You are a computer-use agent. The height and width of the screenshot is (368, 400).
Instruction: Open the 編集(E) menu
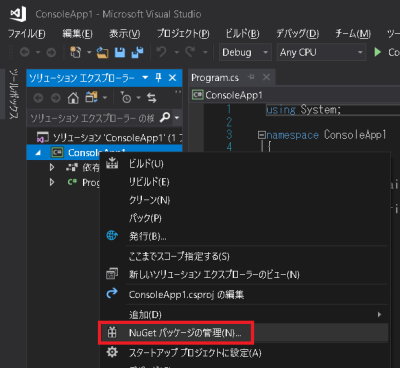click(x=77, y=34)
